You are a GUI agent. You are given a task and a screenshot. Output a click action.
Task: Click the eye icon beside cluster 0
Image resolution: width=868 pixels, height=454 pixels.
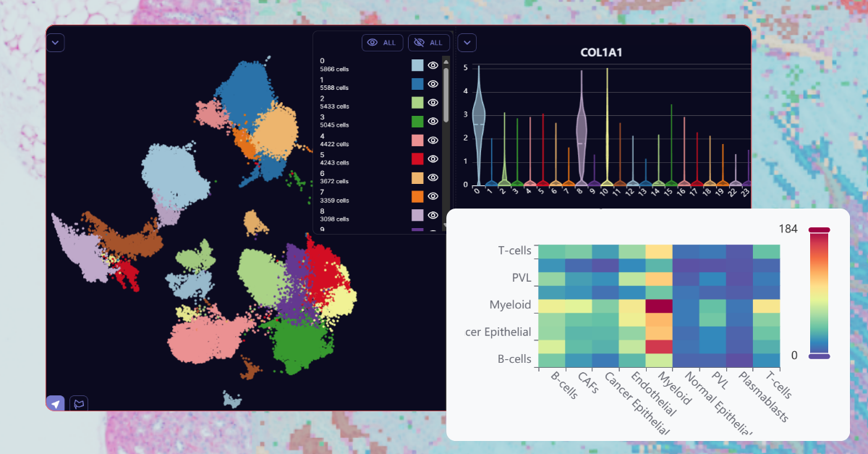[x=433, y=65]
